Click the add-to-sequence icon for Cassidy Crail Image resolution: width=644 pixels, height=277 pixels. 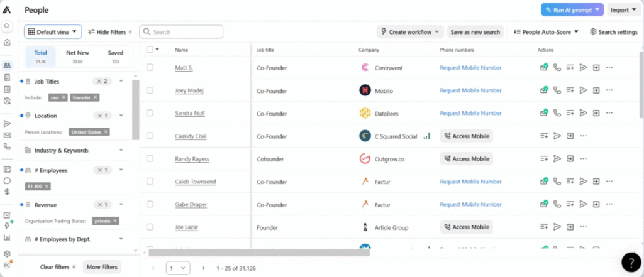557,136
